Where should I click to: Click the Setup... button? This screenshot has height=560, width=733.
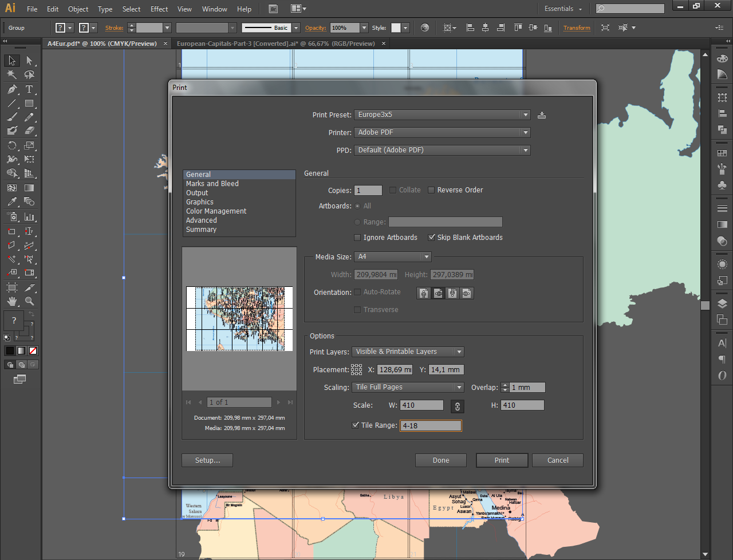[x=207, y=460]
